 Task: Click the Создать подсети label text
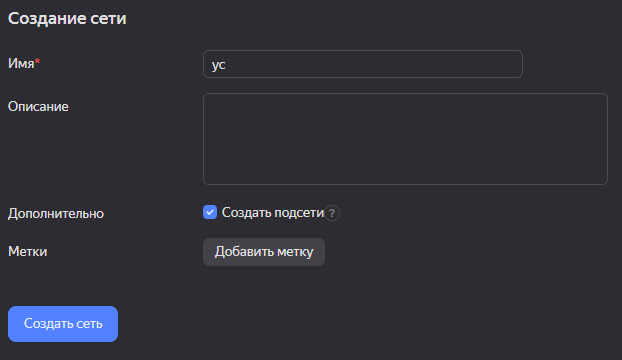click(x=273, y=213)
